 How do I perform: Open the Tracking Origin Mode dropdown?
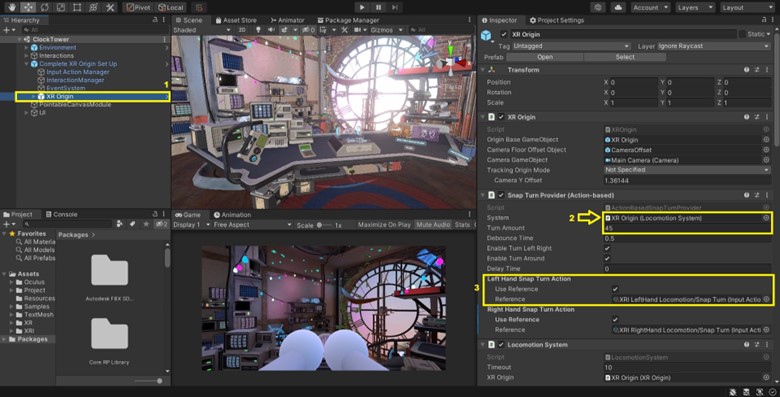click(687, 170)
